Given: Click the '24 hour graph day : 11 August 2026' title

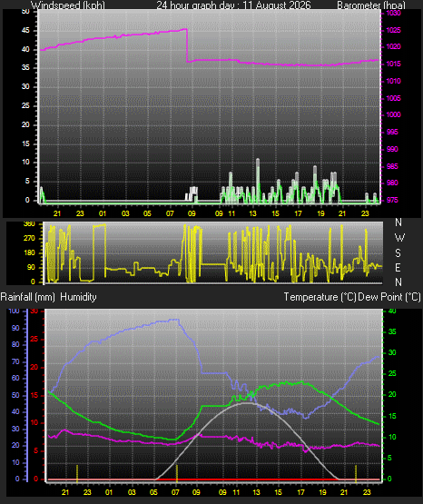Looking at the screenshot, I should 233,5.
